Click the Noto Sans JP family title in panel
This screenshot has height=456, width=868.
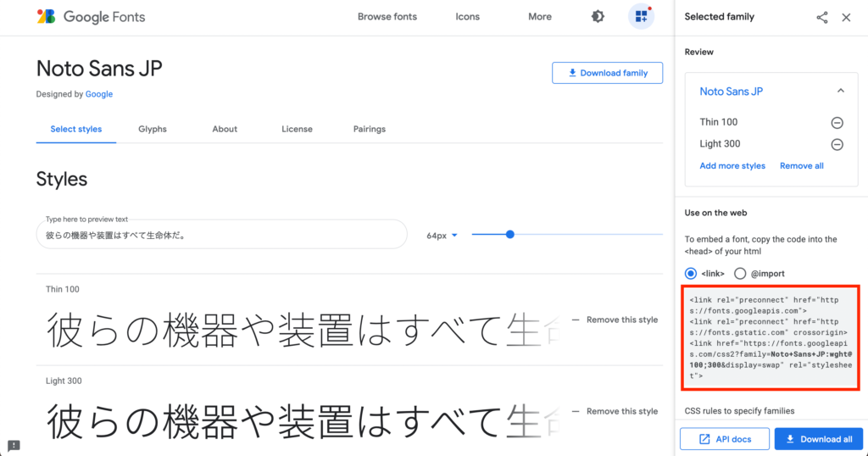tap(732, 92)
